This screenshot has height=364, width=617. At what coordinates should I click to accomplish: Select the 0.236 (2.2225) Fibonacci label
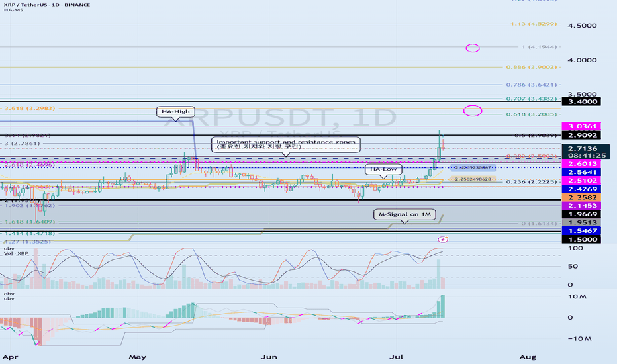pos(532,182)
